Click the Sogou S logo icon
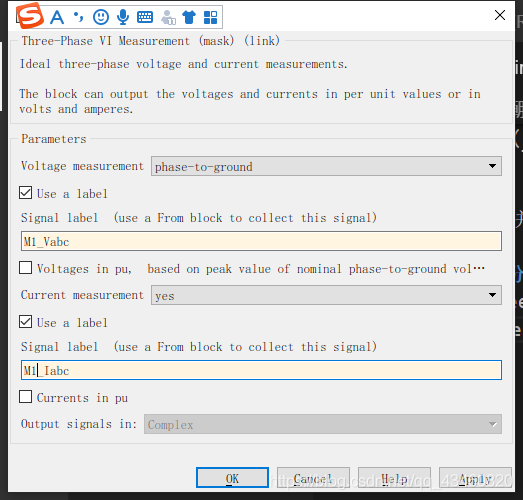 pyautogui.click(x=30, y=16)
